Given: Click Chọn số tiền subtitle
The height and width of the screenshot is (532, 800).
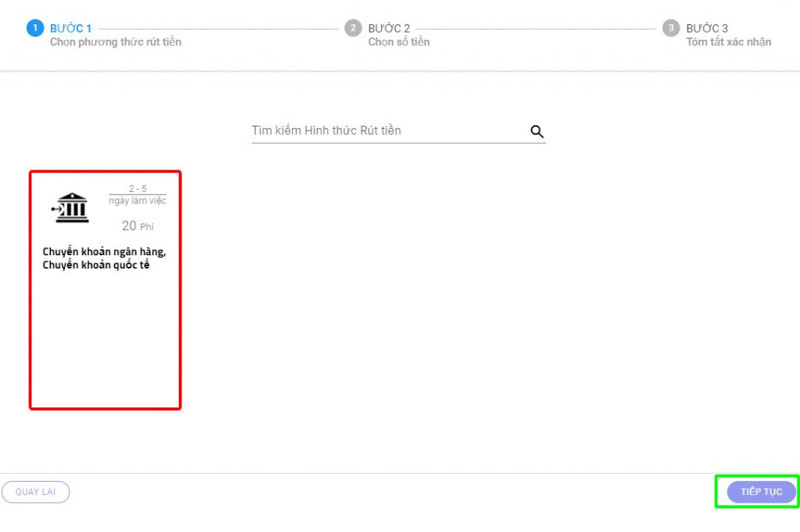Looking at the screenshot, I should click(x=399, y=42).
